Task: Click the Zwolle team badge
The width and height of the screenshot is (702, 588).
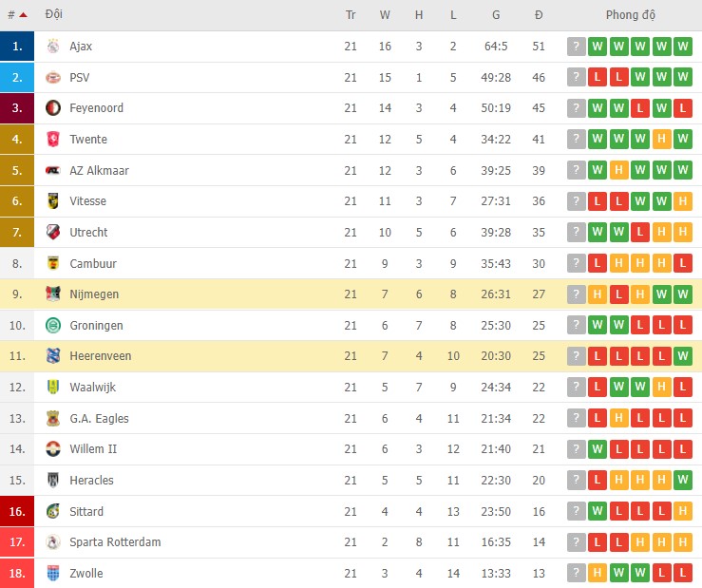Action: pyautogui.click(x=53, y=574)
